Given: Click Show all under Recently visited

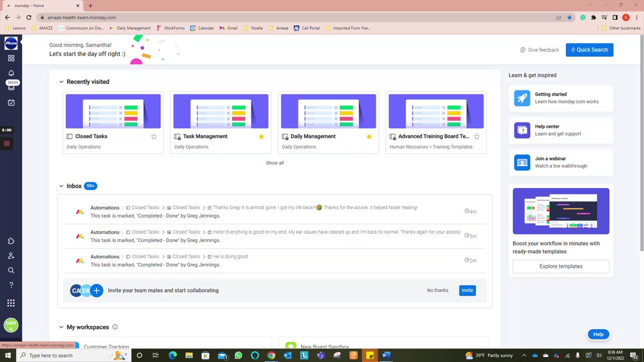Looking at the screenshot, I should tap(275, 163).
